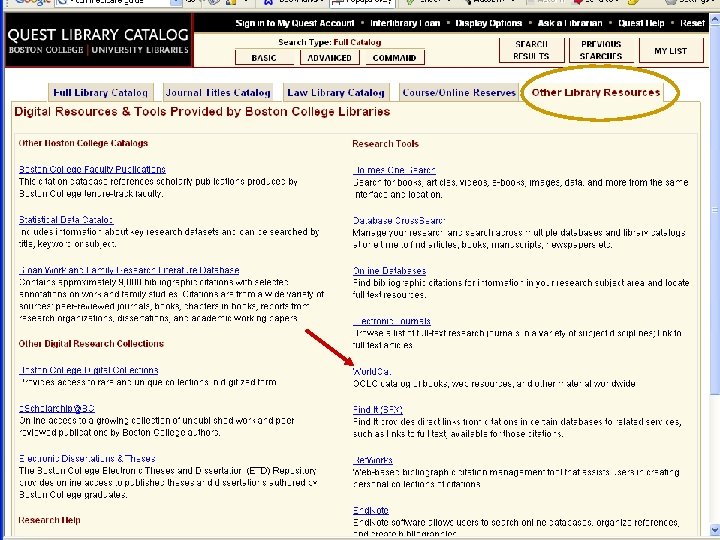Viewport: 720px width, 540px height.
Task: Open the Online Databases link
Action: pos(389,271)
